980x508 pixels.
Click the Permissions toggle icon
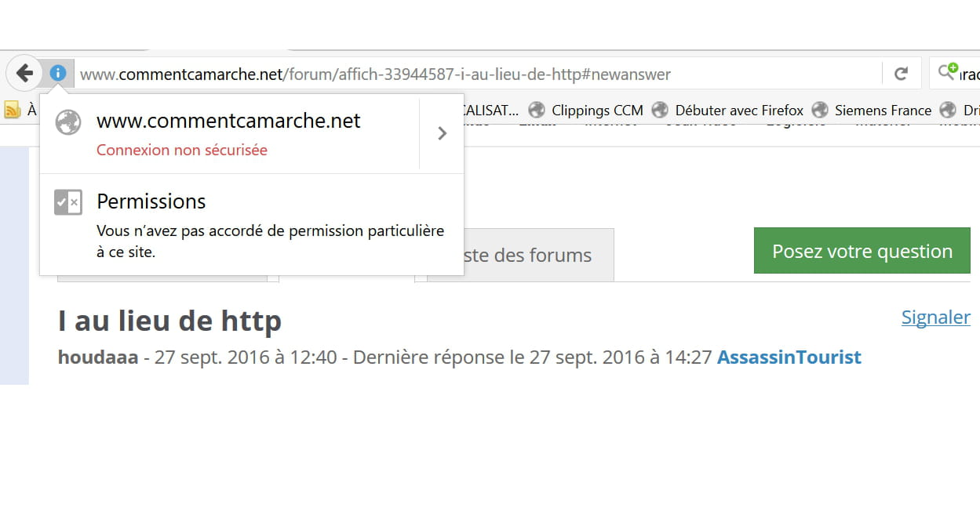pyautogui.click(x=68, y=202)
